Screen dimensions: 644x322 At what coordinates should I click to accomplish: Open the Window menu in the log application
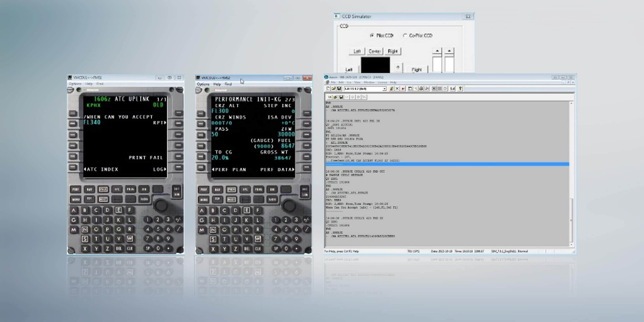coord(369,82)
